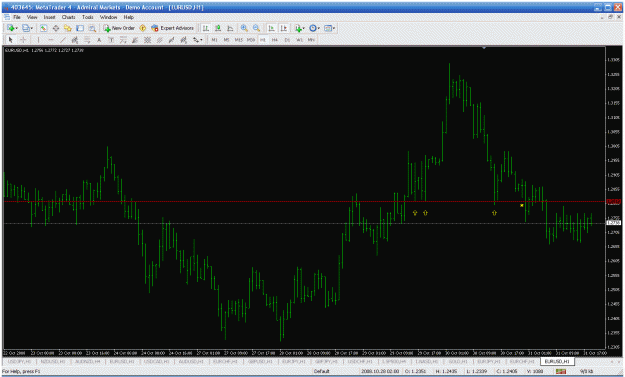Viewport: 625px width, 377px height.
Task: Zoom out of the chart
Action: click(256, 28)
